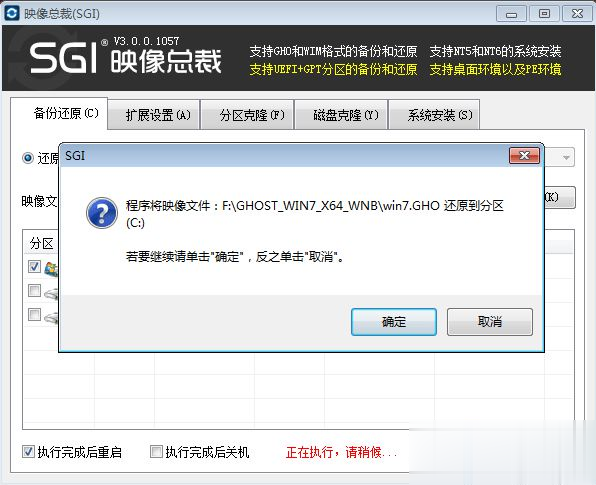Expand the dropdown arrow behind the dialog
The image size is (596, 485).
click(x=566, y=157)
